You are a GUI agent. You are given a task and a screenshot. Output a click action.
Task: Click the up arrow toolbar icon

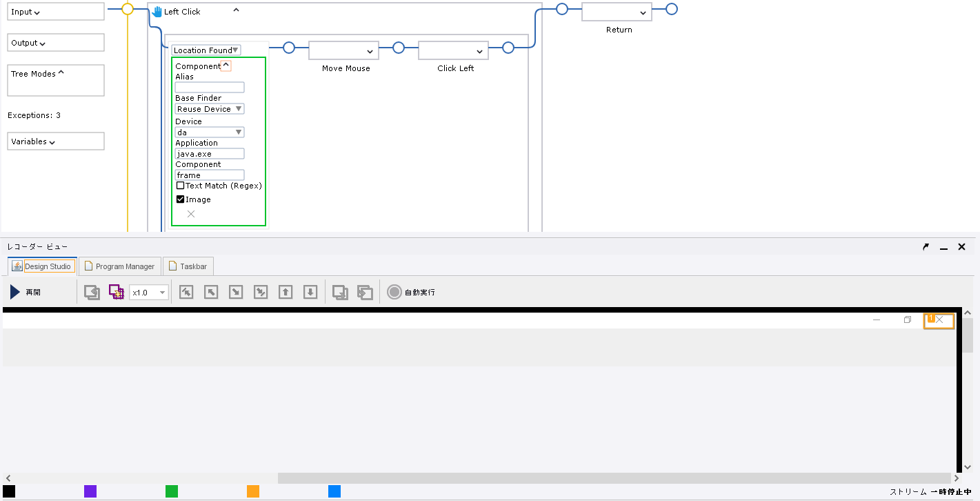click(286, 292)
